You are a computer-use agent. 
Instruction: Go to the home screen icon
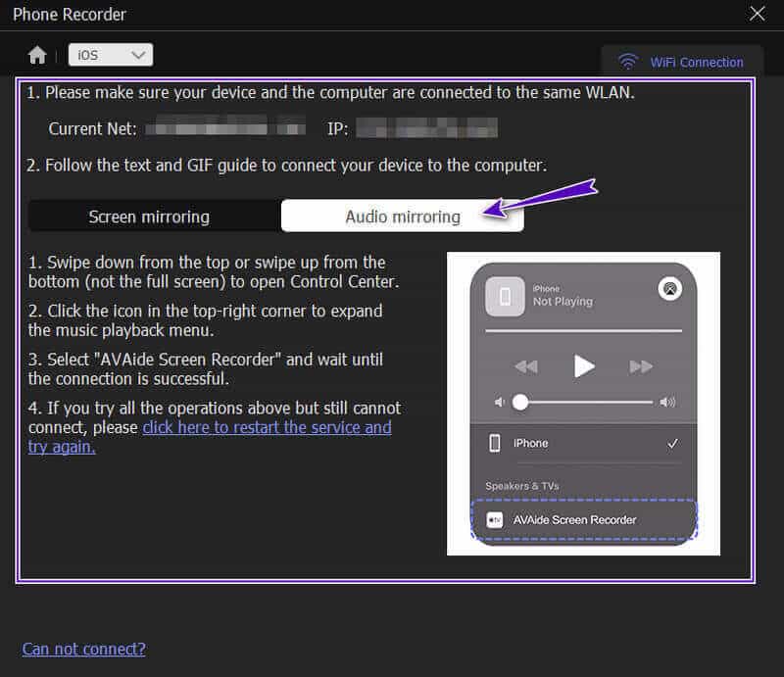[x=37, y=55]
